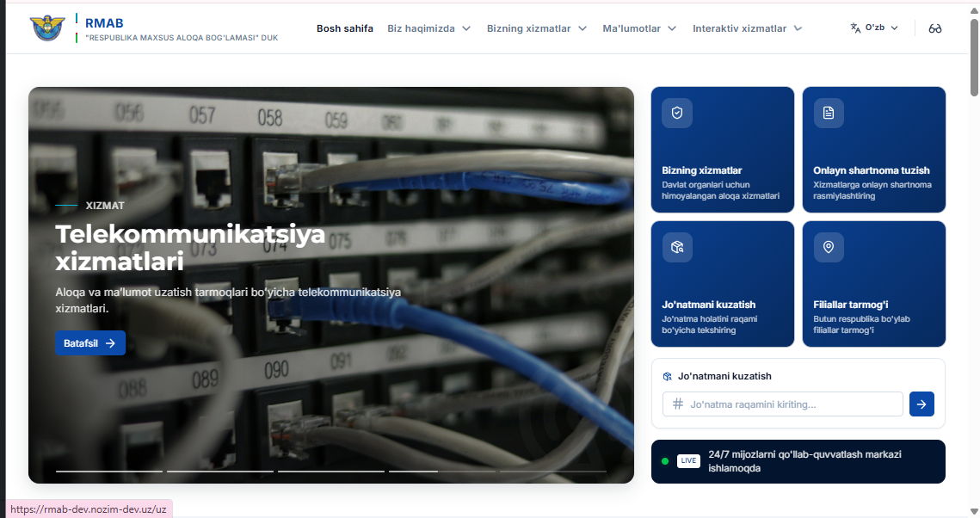Viewport: 980px width, 518px height.
Task: Open the Ma'lumotlar menu
Action: (x=639, y=28)
